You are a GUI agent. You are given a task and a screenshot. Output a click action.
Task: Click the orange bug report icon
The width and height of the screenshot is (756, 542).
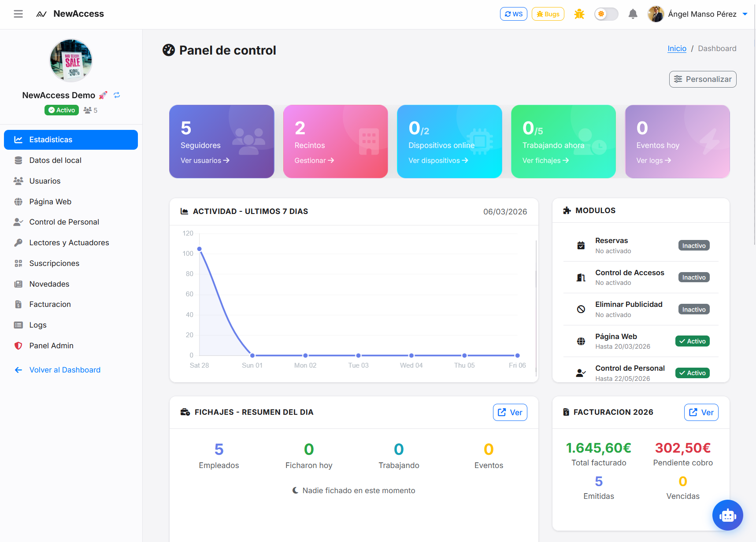(579, 14)
